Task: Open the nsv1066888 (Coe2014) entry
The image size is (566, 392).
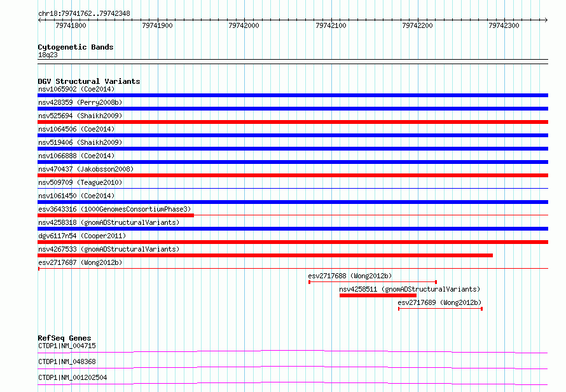Action: [76, 156]
